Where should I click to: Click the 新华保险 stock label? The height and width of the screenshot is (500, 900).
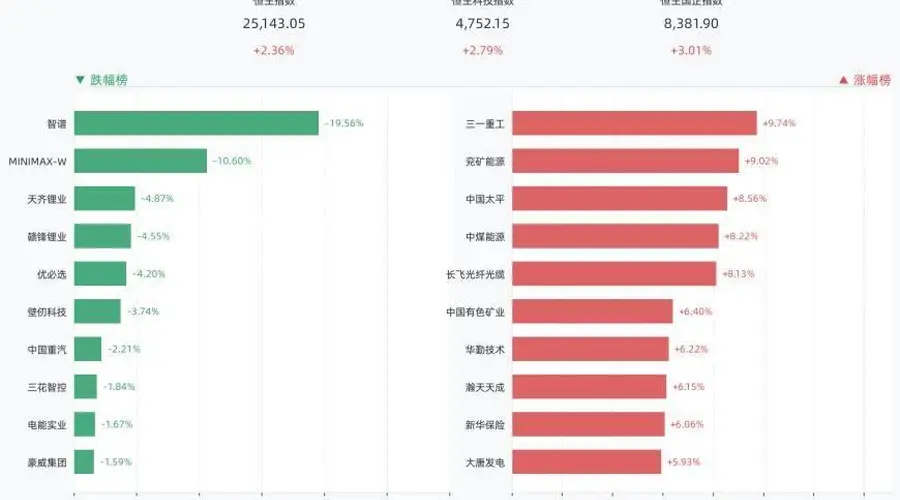point(485,424)
